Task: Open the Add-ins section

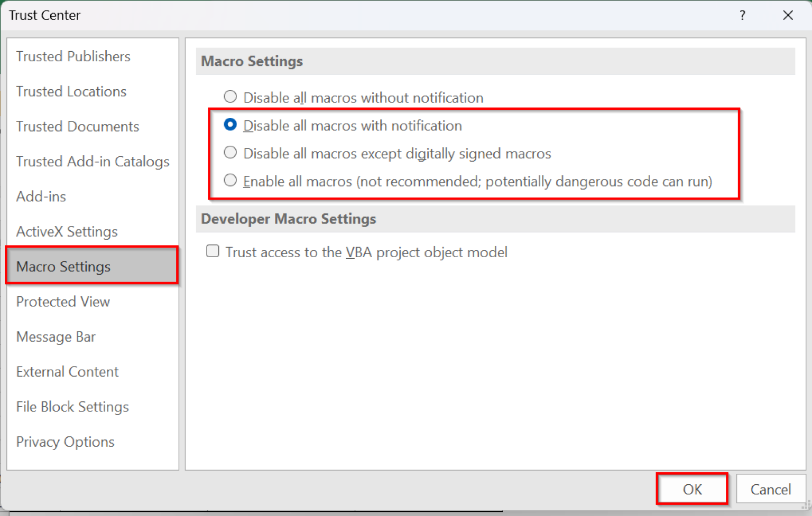Action: (41, 196)
